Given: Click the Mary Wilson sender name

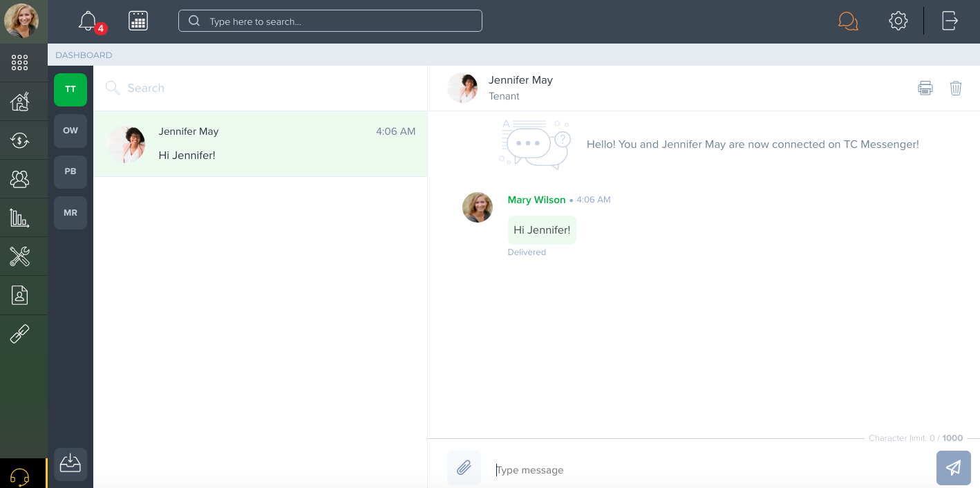Looking at the screenshot, I should pos(536,200).
